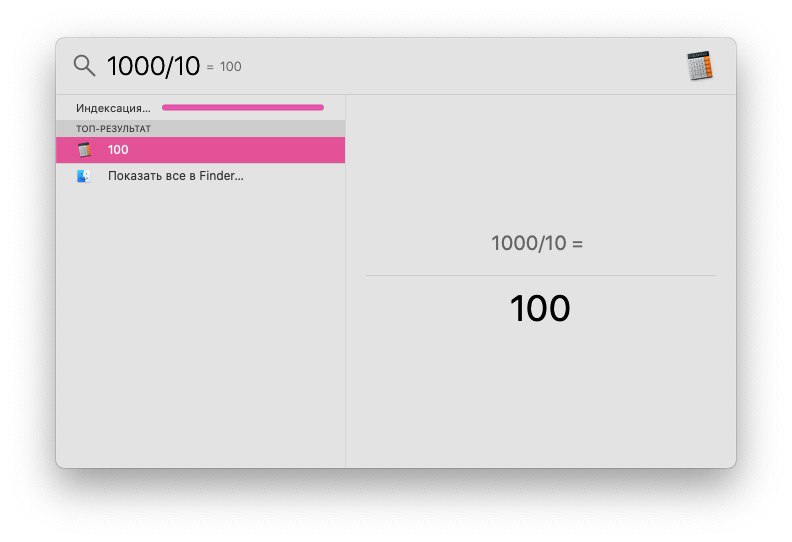
Task: Click blank area of the search bar
Action: click(x=455, y=66)
